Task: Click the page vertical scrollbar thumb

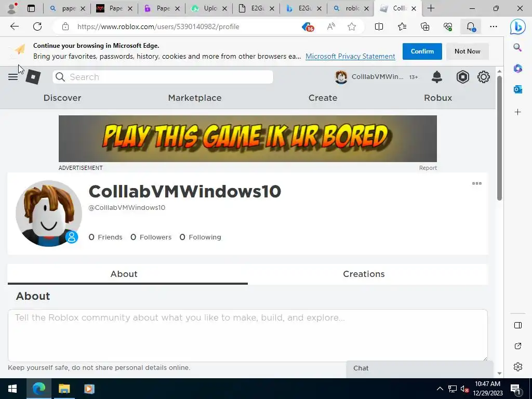Action: 499,138
